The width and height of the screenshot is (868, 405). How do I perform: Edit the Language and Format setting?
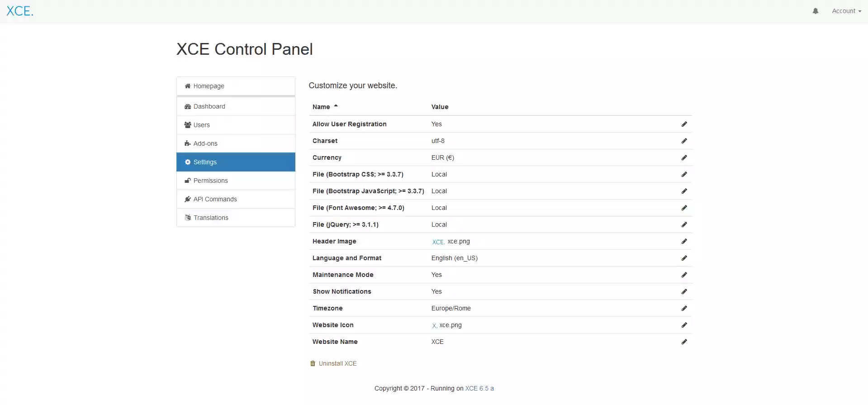[684, 258]
